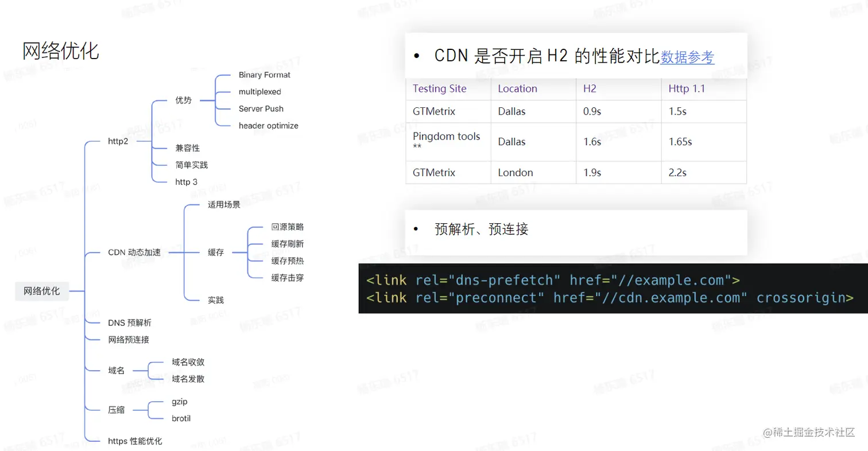Click the Http 1.1 column header
Viewport: 868px width, 451px height.
pyautogui.click(x=687, y=88)
